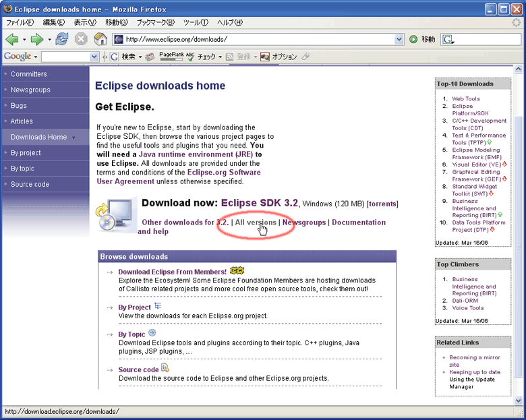Open the Source code sidebar item

[46, 185]
